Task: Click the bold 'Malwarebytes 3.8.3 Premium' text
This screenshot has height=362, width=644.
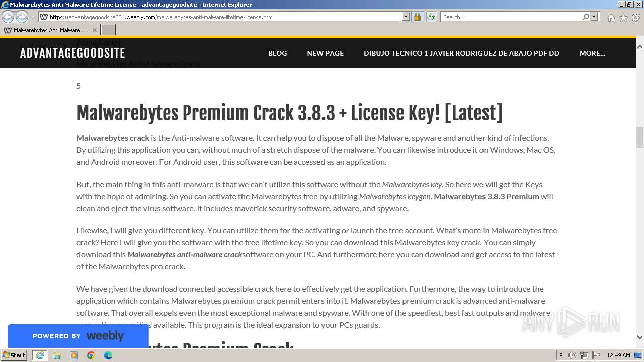Action: click(x=487, y=196)
